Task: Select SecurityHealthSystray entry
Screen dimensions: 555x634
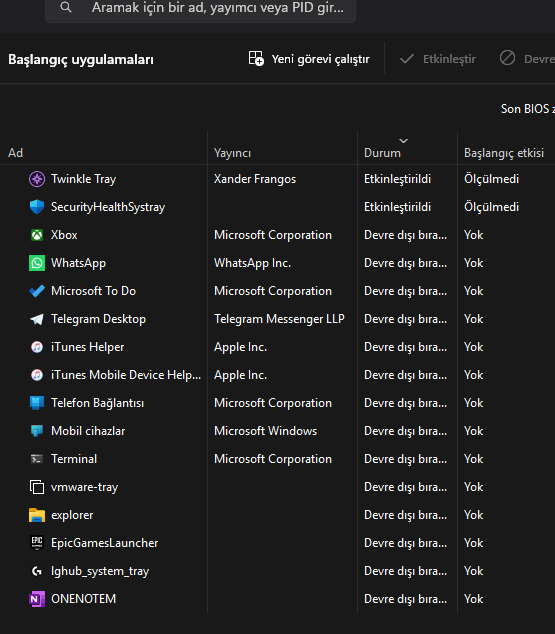Action: (108, 207)
